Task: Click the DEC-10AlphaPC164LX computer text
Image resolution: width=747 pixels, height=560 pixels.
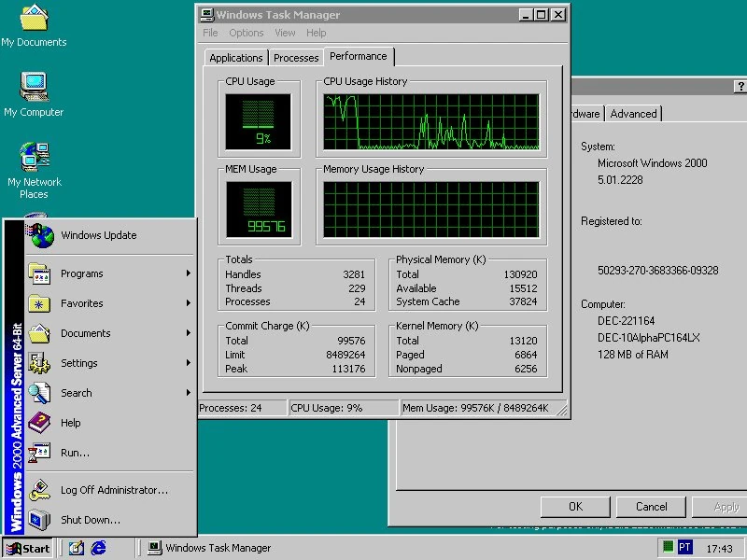Action: coord(649,338)
